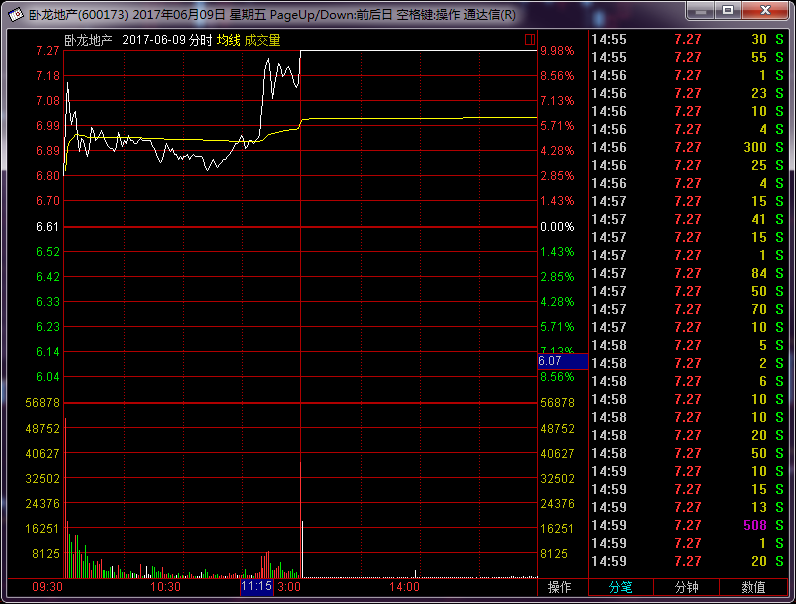Close the stock chart window
The image size is (796, 604).
pyautogui.click(x=766, y=11)
